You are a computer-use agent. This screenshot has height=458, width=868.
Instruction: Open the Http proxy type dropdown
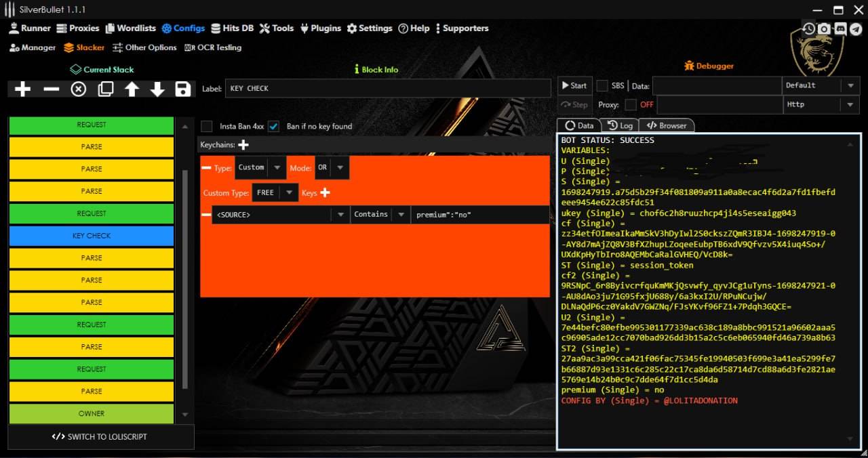821,104
